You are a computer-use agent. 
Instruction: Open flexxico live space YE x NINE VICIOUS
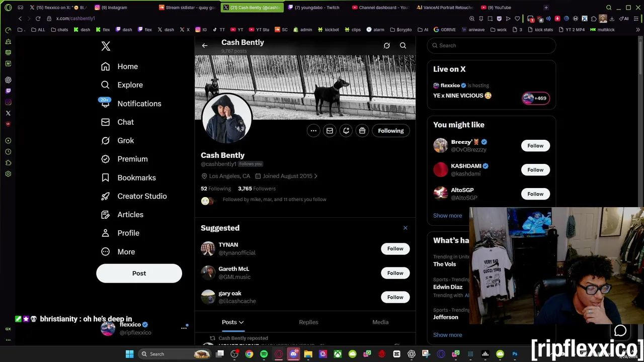coord(462,96)
